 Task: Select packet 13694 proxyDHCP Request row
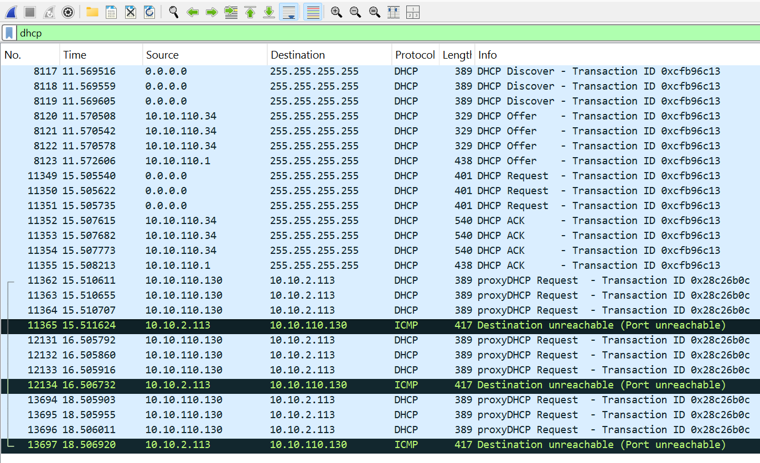380,400
